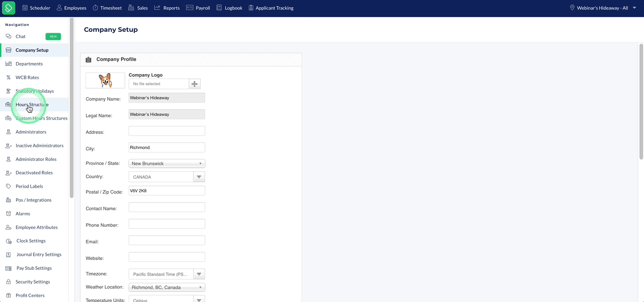Click the Alarms clock icon

pyautogui.click(x=9, y=214)
